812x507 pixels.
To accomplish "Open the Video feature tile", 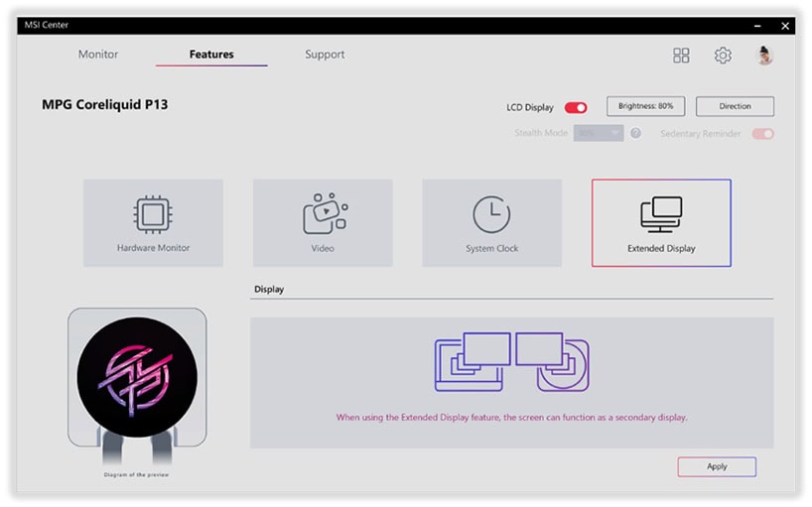I will click(323, 222).
